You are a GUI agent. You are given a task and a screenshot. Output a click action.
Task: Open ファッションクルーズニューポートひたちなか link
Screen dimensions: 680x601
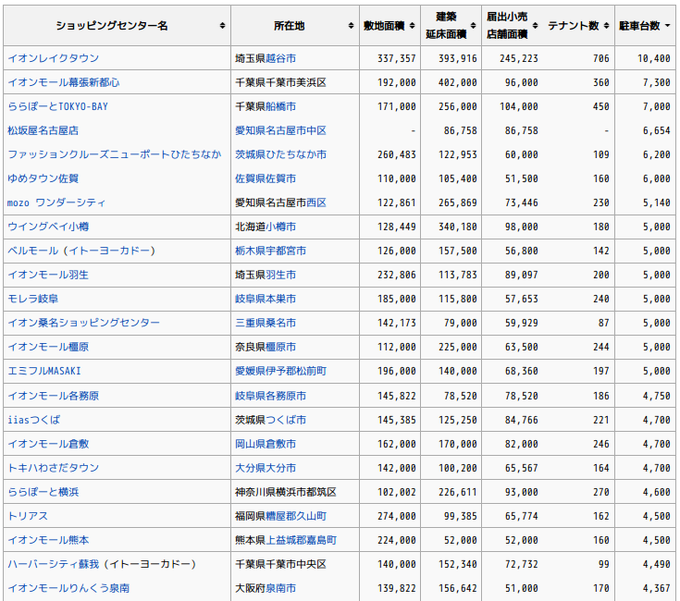tap(114, 154)
